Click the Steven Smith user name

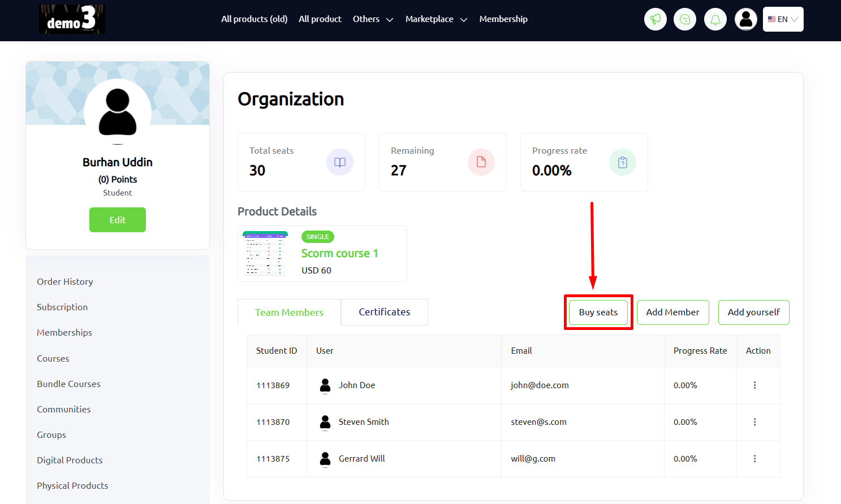click(x=364, y=422)
